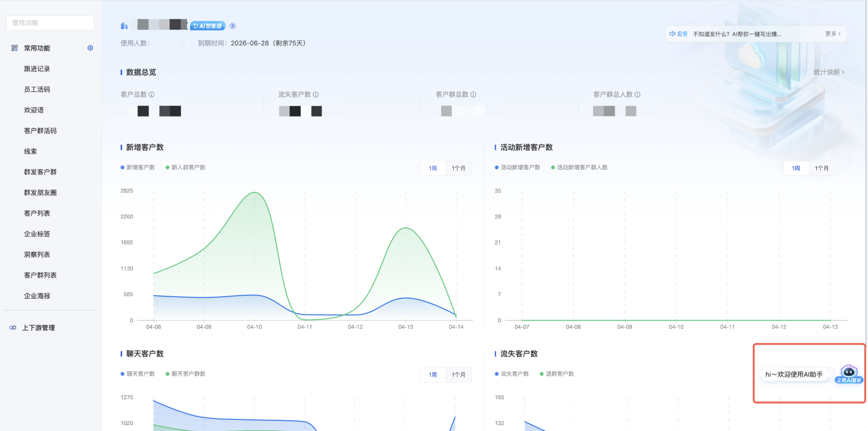Open the 企微AI管家 robot assistant
This screenshot has height=431, width=868.
coord(849,374)
